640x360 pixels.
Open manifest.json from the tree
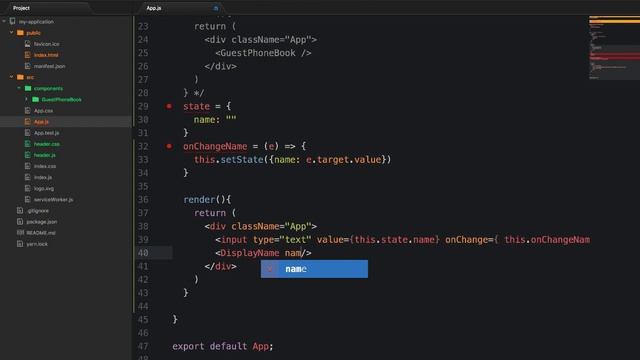49,66
